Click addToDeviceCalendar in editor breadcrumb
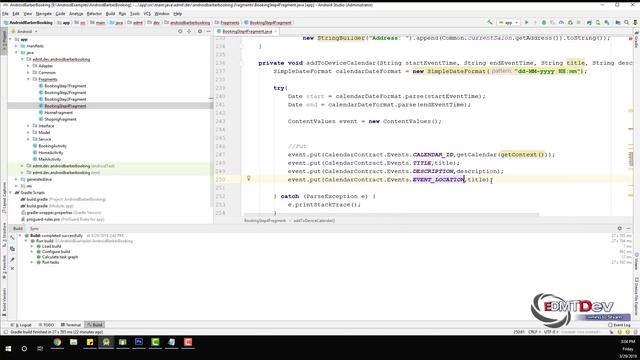Screen dimensions: 640x360 (314, 220)
